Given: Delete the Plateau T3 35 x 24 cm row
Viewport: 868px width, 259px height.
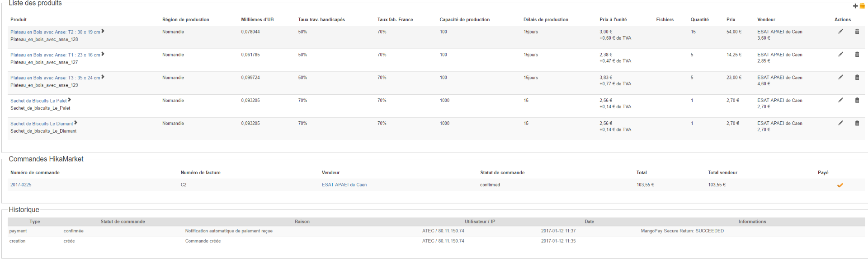Looking at the screenshot, I should coord(857,78).
